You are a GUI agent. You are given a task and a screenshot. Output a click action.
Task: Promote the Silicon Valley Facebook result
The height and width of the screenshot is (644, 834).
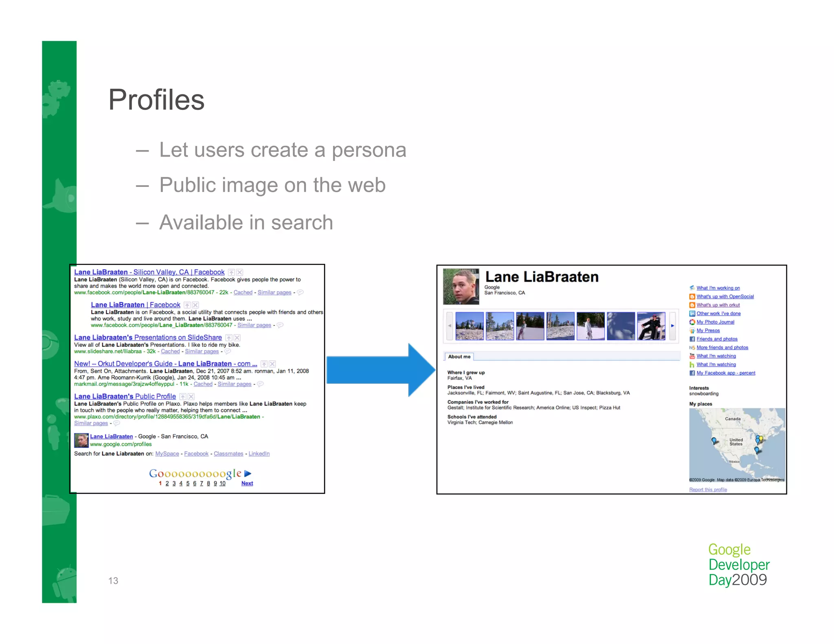click(x=231, y=272)
